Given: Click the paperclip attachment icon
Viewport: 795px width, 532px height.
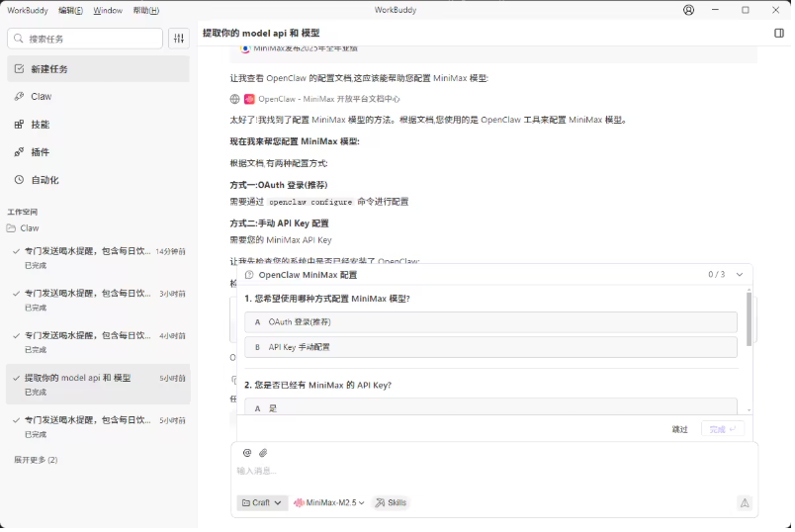Looking at the screenshot, I should click(263, 453).
